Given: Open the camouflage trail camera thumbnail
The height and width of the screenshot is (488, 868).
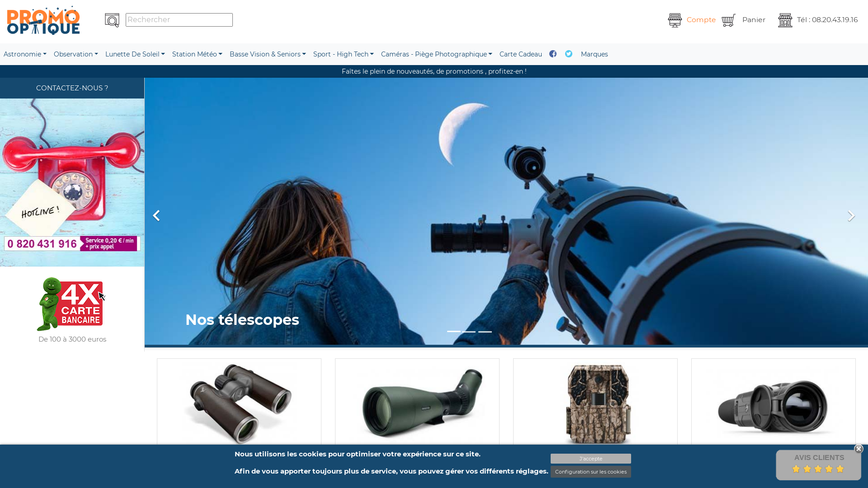Looking at the screenshot, I should (599, 404).
